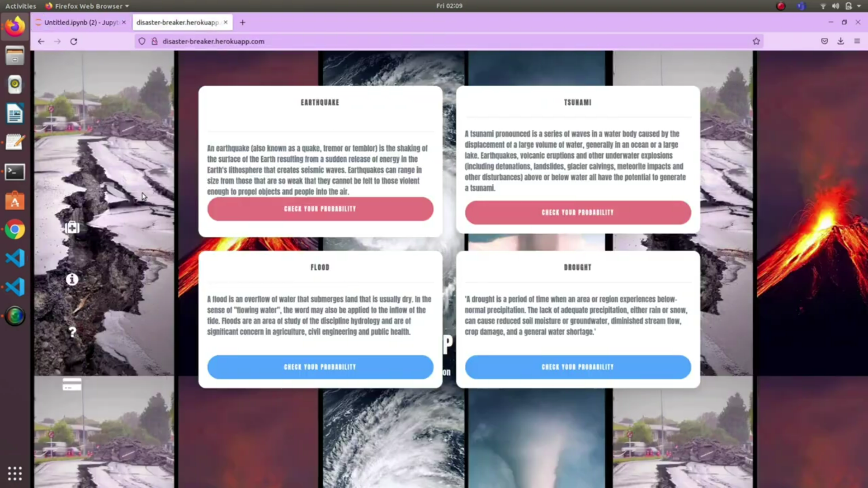Go back using the back arrow
The height and width of the screenshot is (488, 868).
click(41, 41)
